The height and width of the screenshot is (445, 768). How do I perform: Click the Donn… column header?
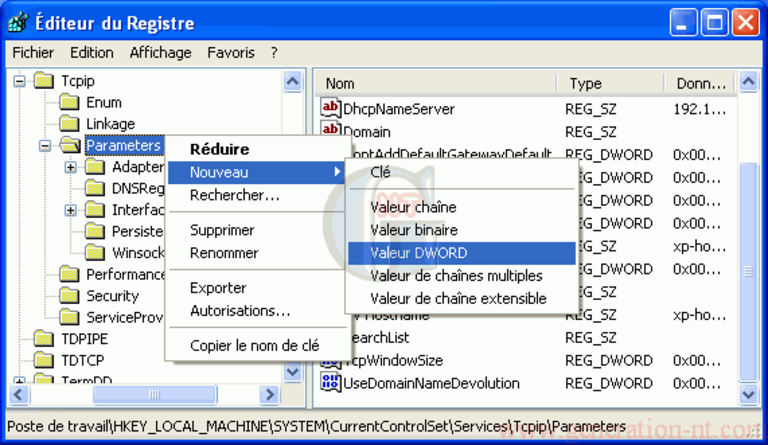tap(699, 83)
